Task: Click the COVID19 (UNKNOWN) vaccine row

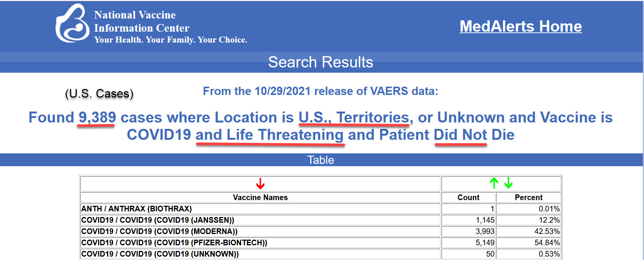Action: (x=320, y=254)
